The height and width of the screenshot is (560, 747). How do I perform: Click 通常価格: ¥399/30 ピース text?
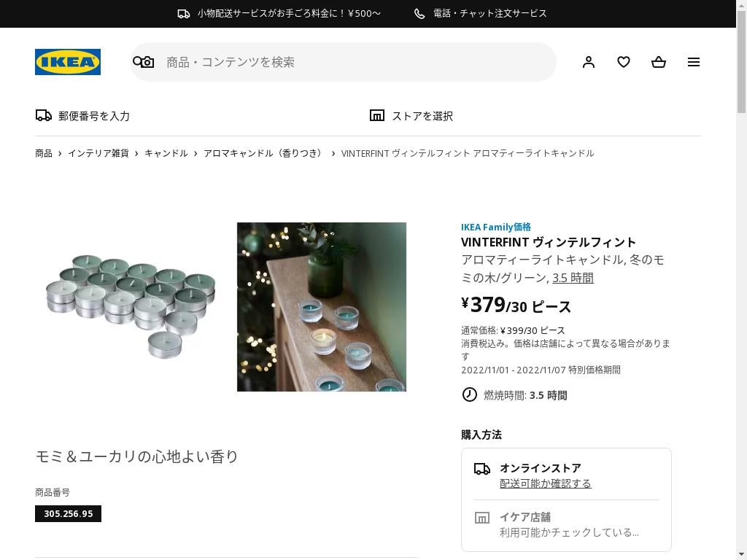(513, 330)
